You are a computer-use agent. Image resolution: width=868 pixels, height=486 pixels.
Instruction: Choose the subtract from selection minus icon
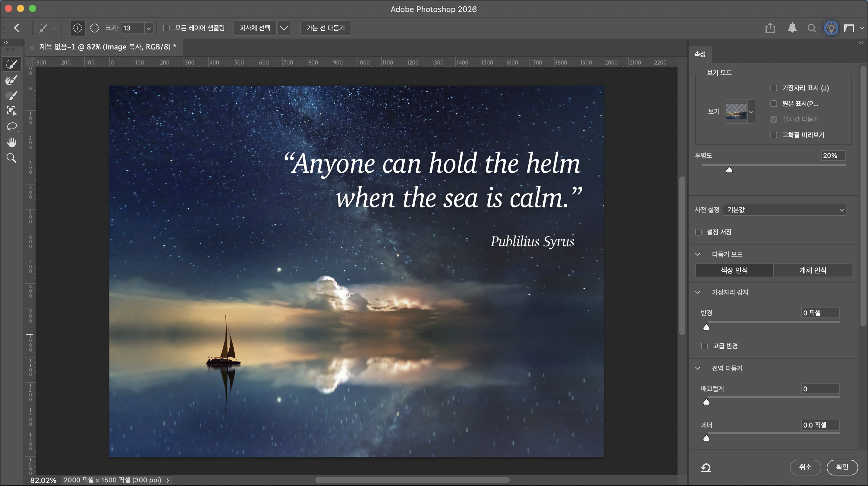click(x=95, y=28)
